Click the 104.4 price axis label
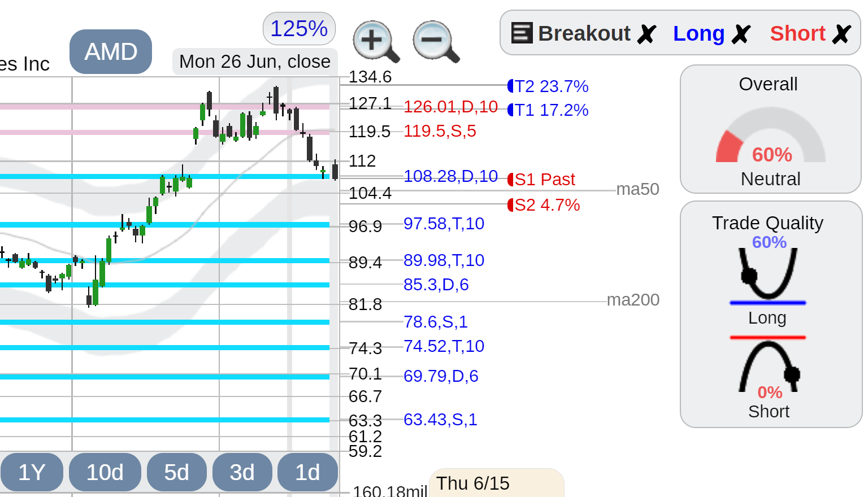The height and width of the screenshot is (497, 868). click(x=370, y=193)
